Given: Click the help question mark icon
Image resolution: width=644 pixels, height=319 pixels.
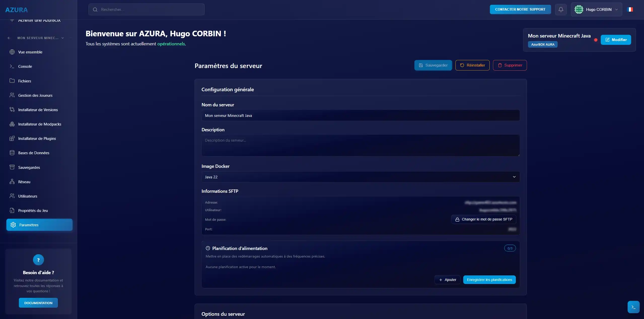Looking at the screenshot, I should click(38, 260).
